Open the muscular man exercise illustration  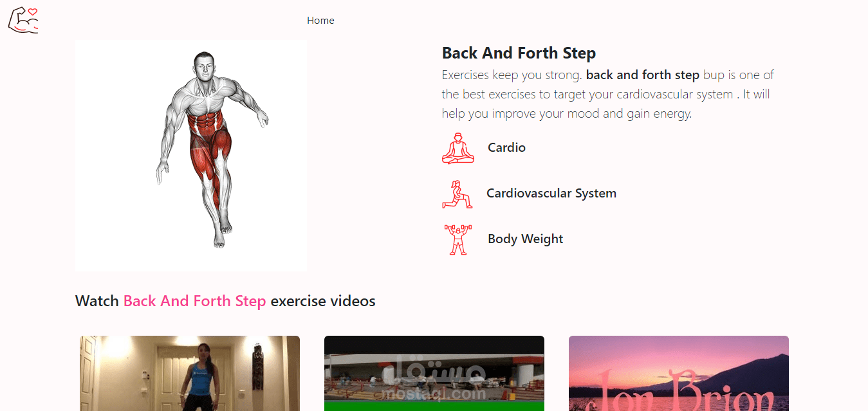191,156
